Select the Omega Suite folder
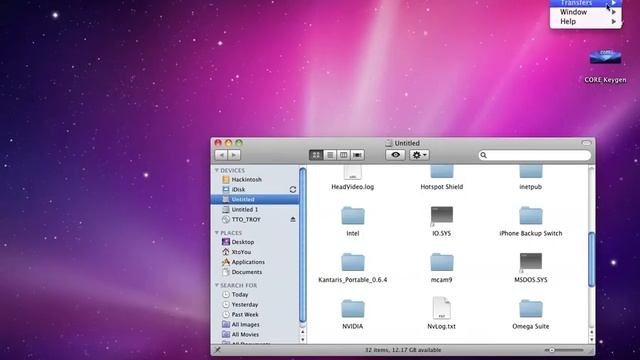The image size is (640, 360). (x=531, y=314)
